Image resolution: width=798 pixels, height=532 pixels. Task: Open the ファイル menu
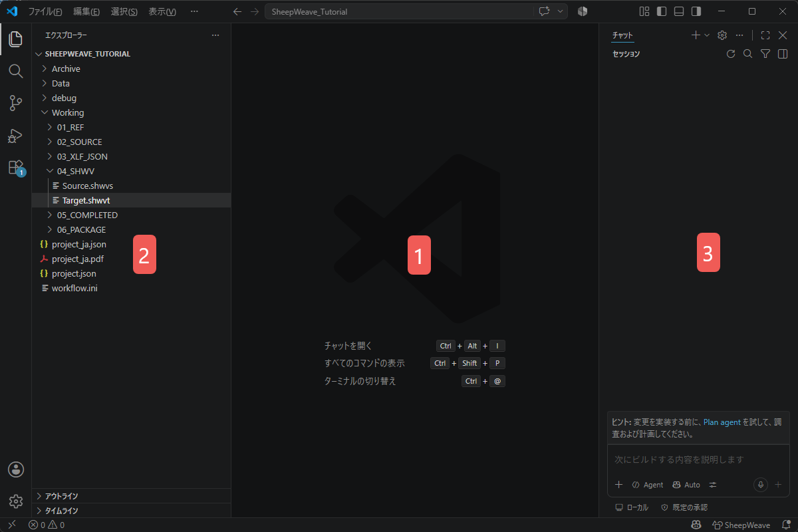(45, 11)
